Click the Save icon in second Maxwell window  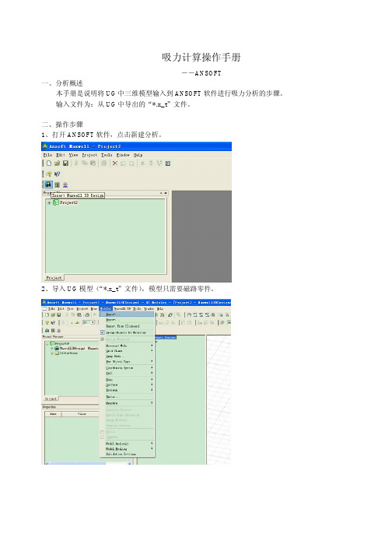coord(59,315)
